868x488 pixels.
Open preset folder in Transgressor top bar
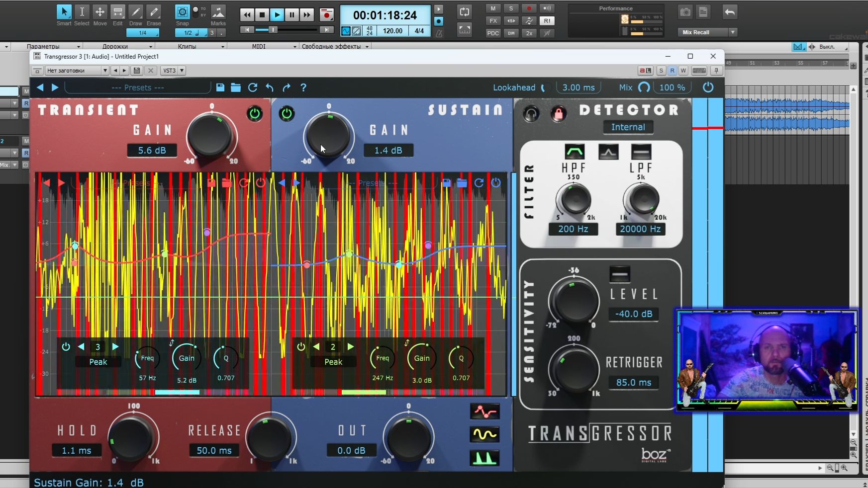coord(236,87)
